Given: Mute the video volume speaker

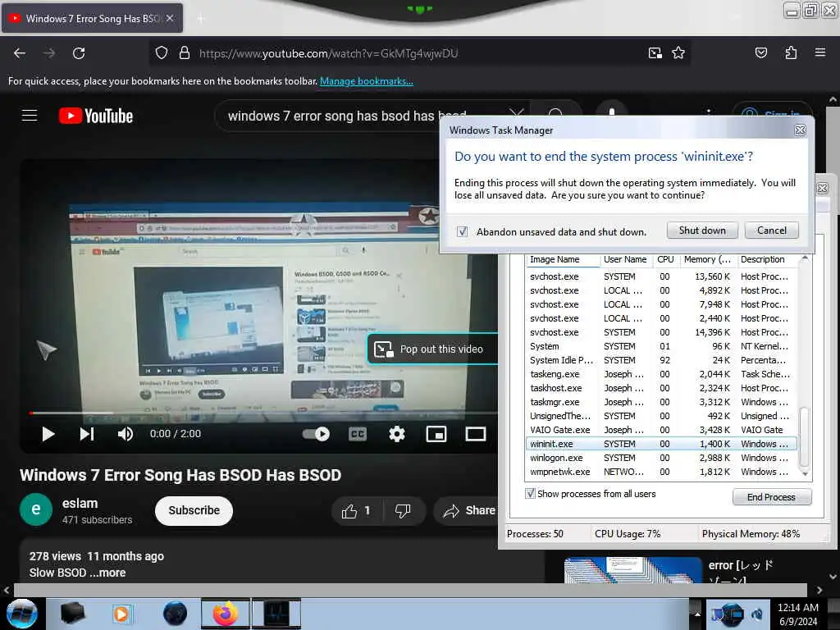Looking at the screenshot, I should point(125,434).
